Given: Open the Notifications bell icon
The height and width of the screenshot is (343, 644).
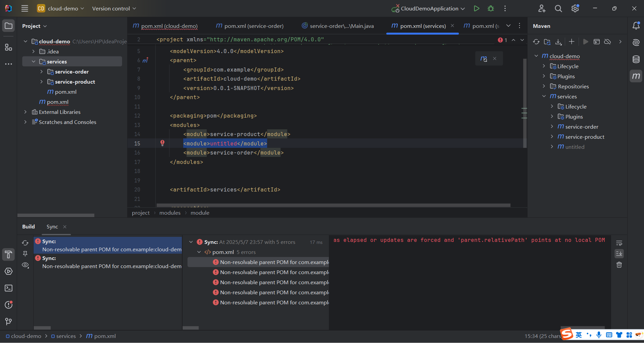Looking at the screenshot, I should tap(636, 26).
